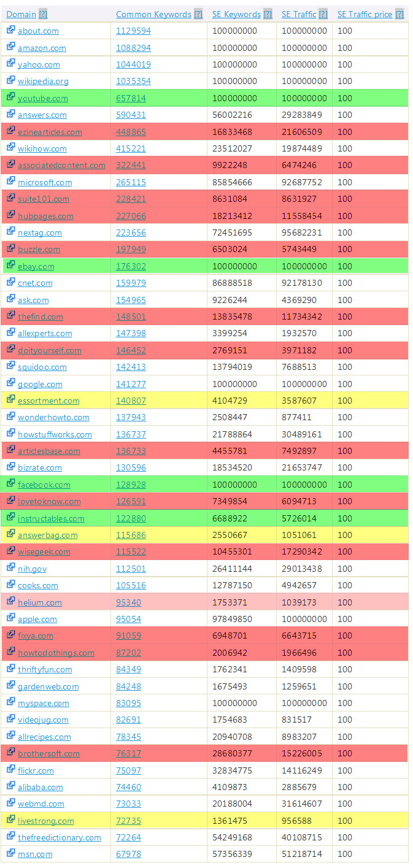Open the howstuffworks.com domain link
This screenshot has width=413, height=868.
[x=55, y=434]
